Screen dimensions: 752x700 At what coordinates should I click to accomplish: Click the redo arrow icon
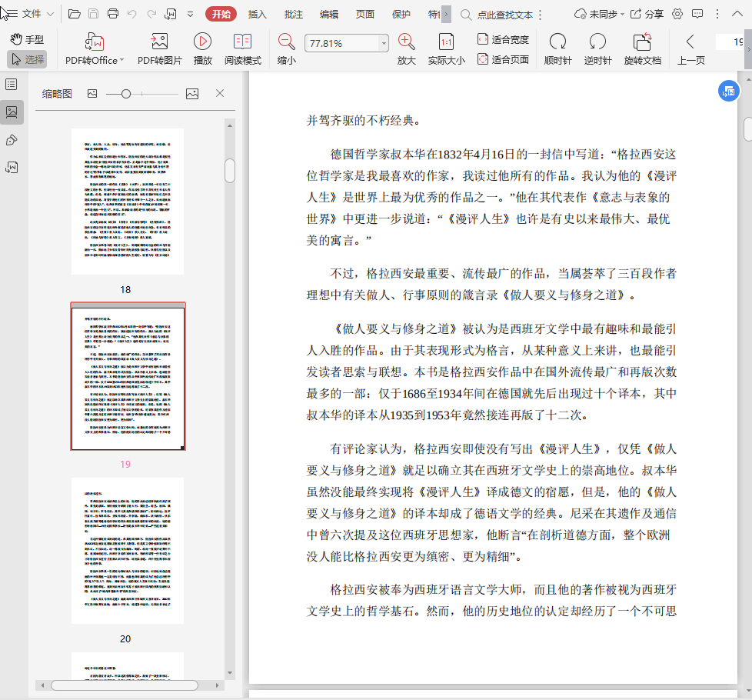pos(151,14)
